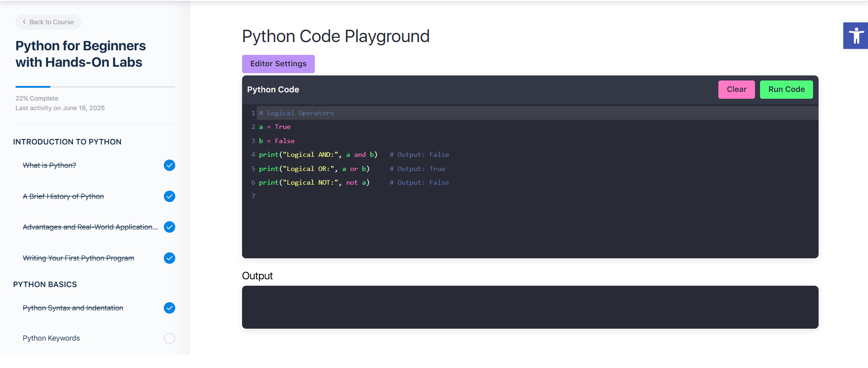Toggle completion check for A Brief History of Python
This screenshot has width=868, height=368.
(169, 197)
